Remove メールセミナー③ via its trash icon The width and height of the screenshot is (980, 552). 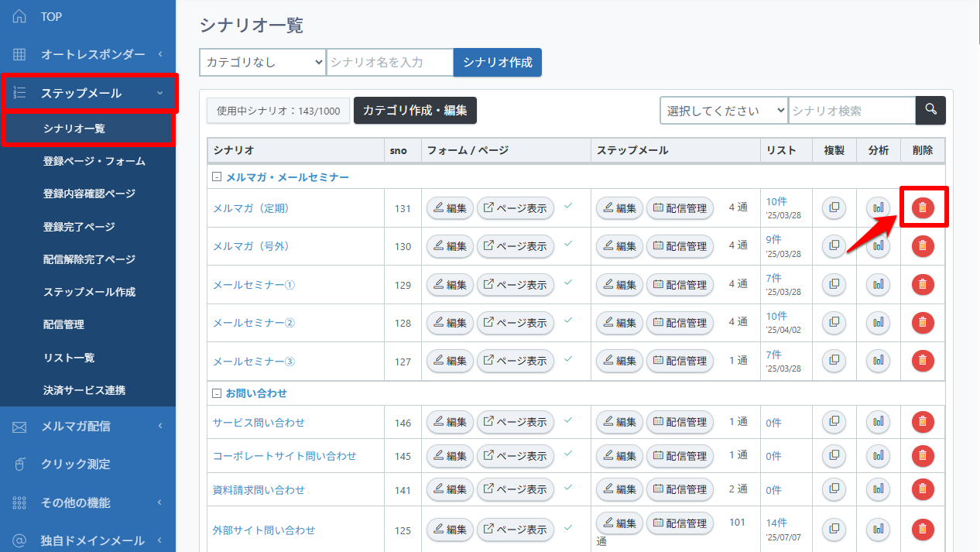click(922, 361)
